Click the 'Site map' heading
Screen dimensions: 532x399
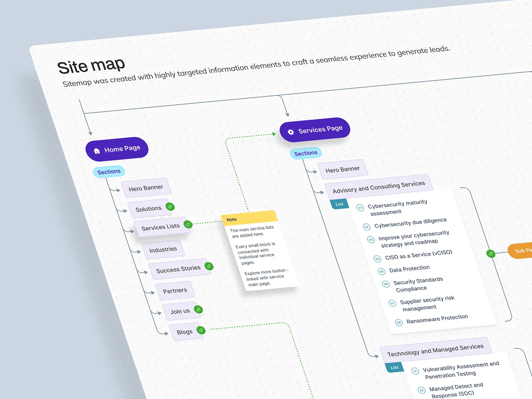(91, 66)
